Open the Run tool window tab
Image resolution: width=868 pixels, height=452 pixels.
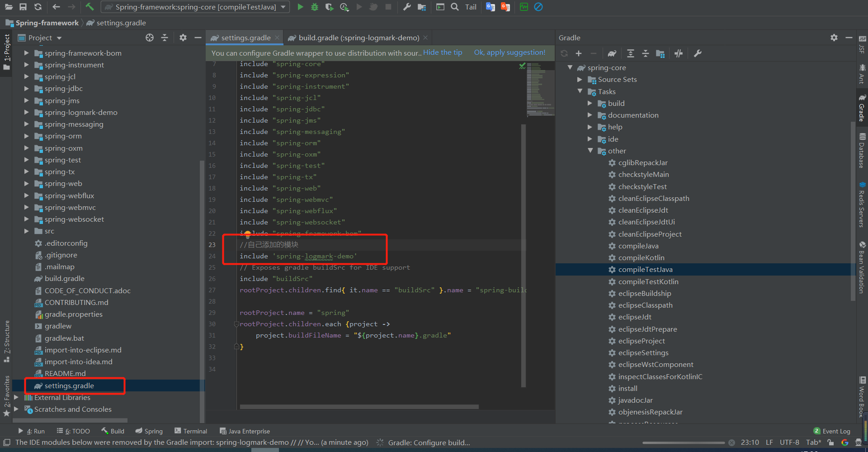pos(31,431)
